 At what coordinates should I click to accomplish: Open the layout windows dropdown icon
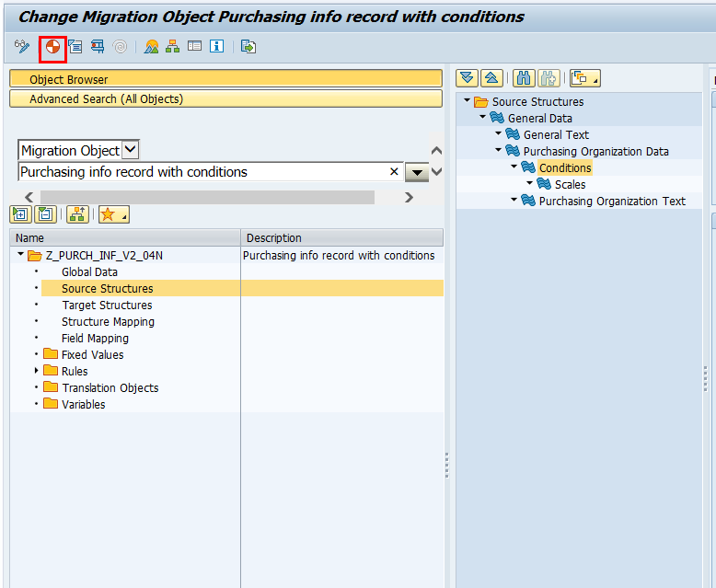pos(585,78)
